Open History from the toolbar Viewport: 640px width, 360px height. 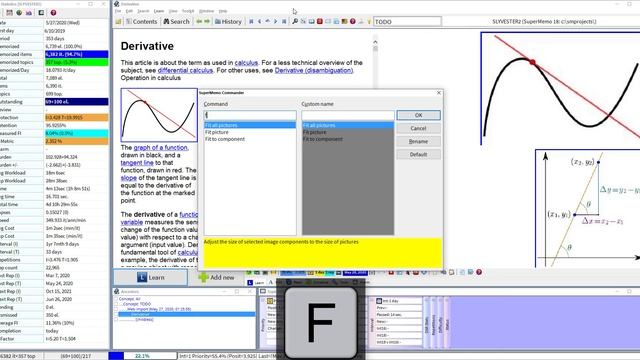click(x=228, y=22)
